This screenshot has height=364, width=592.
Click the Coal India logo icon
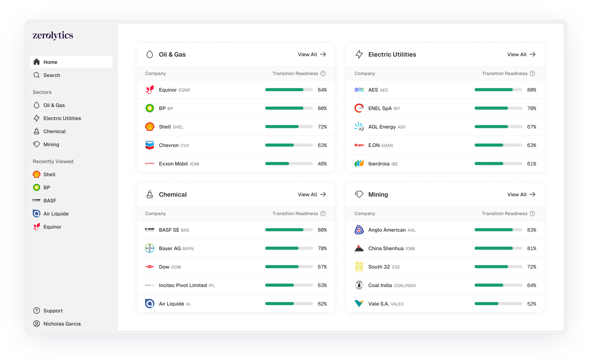point(359,285)
